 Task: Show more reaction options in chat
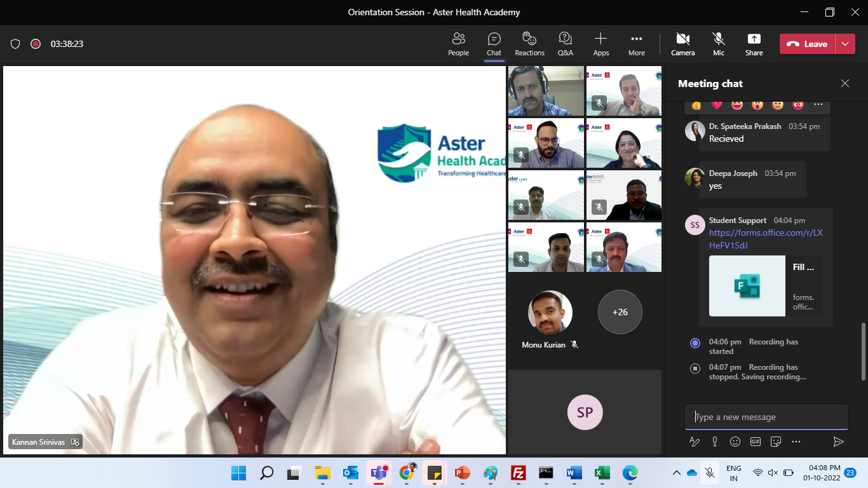pos(818,105)
